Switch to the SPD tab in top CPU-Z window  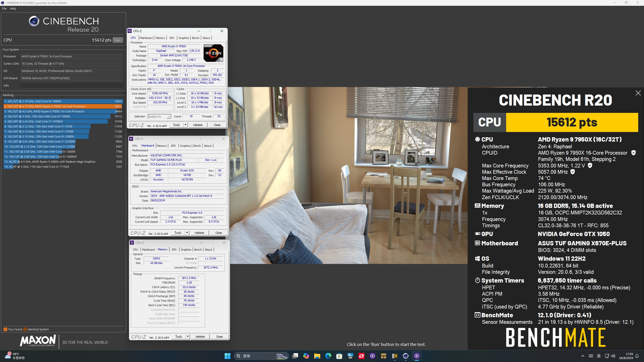172,38
